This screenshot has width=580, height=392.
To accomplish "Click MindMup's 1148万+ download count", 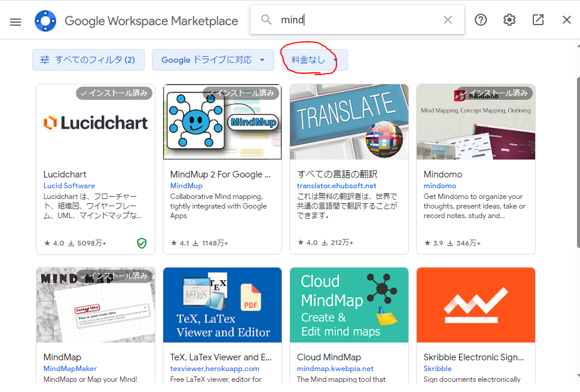I will pyautogui.click(x=210, y=243).
